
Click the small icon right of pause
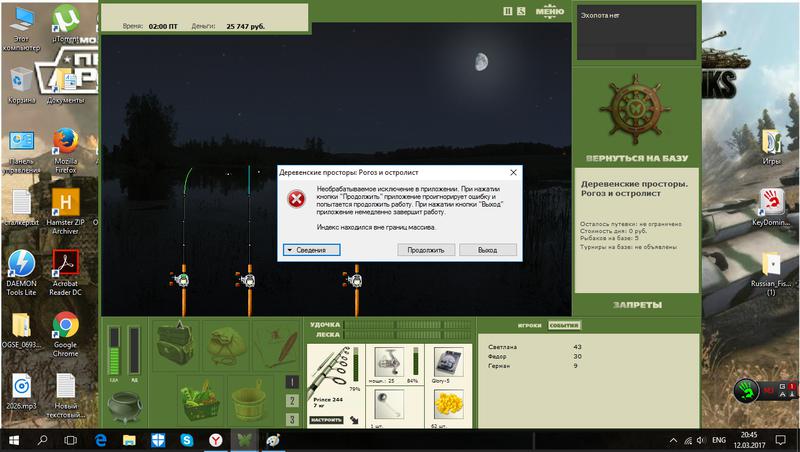pos(521,11)
